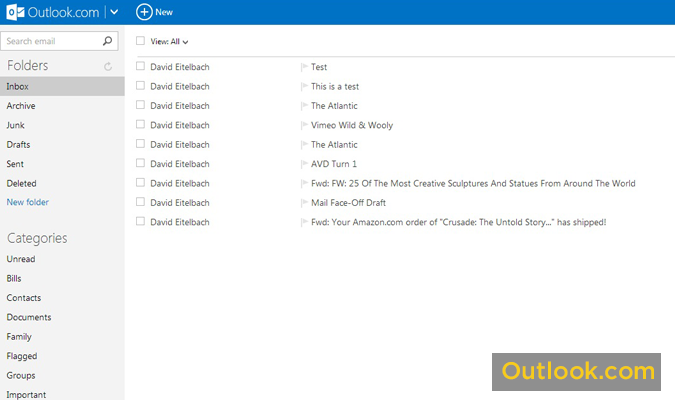Filter by the Important category
The height and width of the screenshot is (400, 675).
[26, 394]
